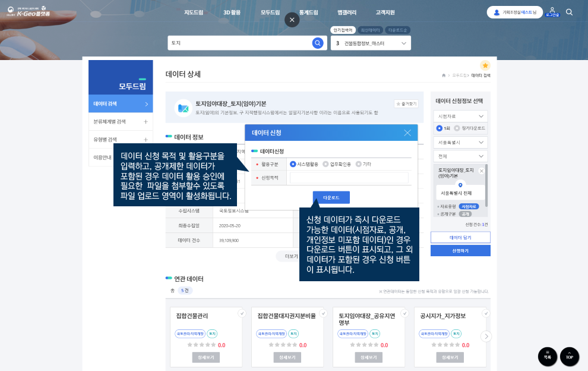Close the 데이터 신청 dialog with X
Screen dimensions: 588x371
click(407, 133)
